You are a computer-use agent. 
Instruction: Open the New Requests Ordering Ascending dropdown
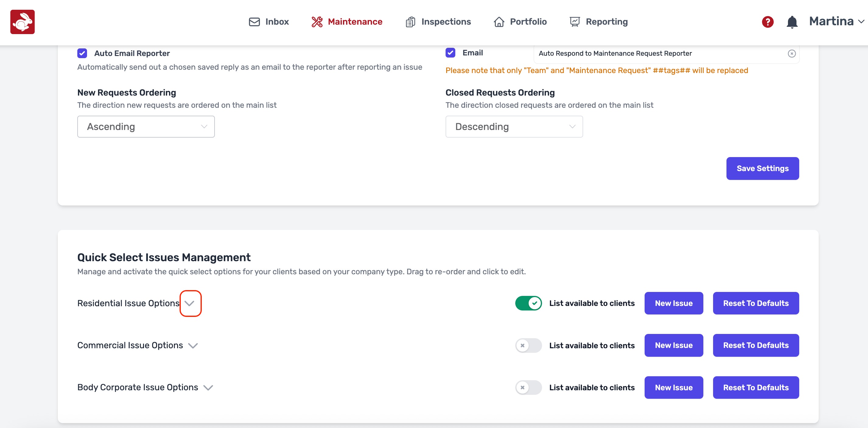tap(146, 127)
